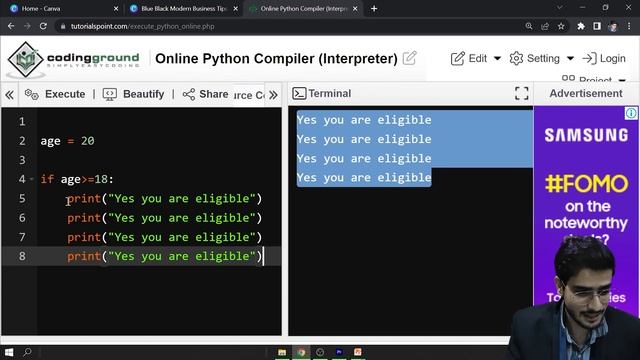Screen dimensions: 640x360
Task: Reload the page
Action: point(43,26)
